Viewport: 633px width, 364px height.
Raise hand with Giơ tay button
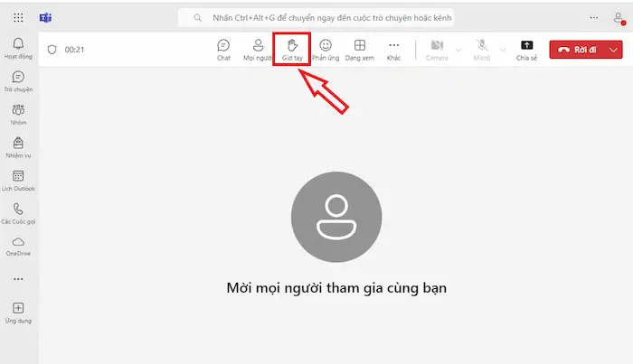291,49
